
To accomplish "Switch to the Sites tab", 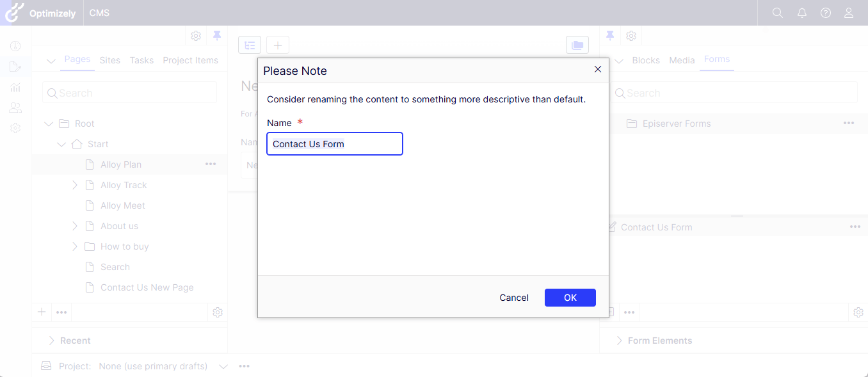I will click(110, 60).
